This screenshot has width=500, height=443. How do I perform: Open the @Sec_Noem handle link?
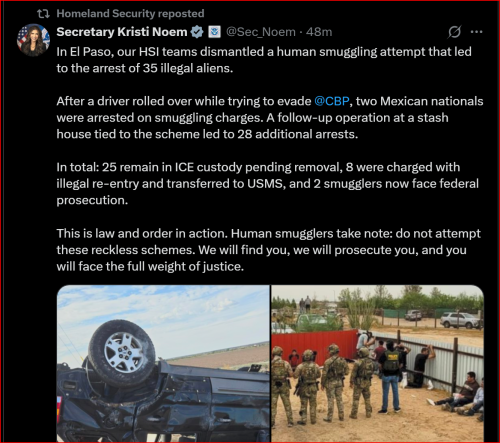tap(261, 32)
